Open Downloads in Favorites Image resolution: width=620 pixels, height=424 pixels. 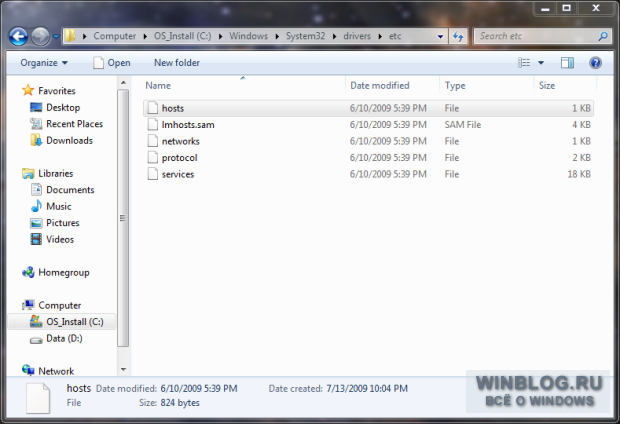(x=61, y=140)
